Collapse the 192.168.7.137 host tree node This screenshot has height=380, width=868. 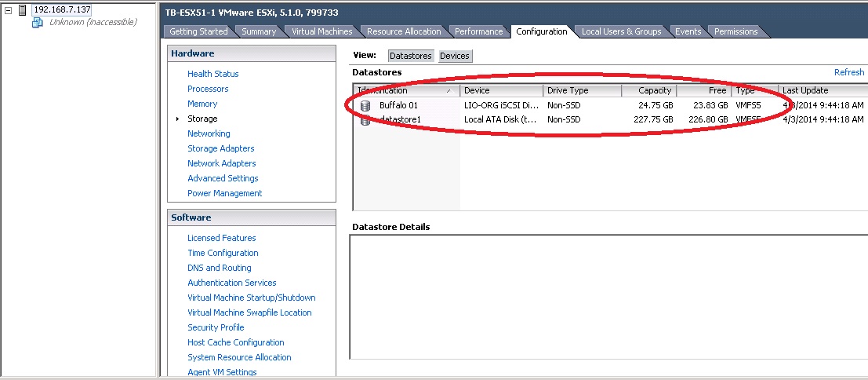pyautogui.click(x=8, y=10)
